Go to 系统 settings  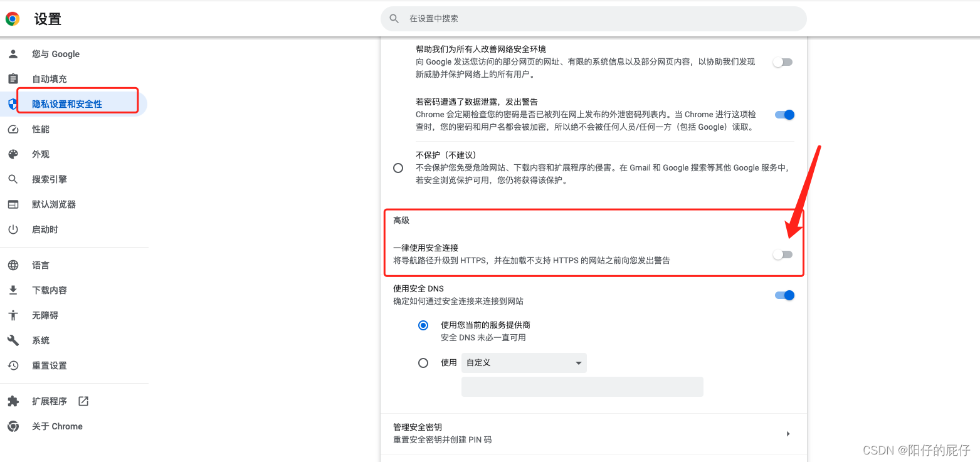(x=73, y=340)
